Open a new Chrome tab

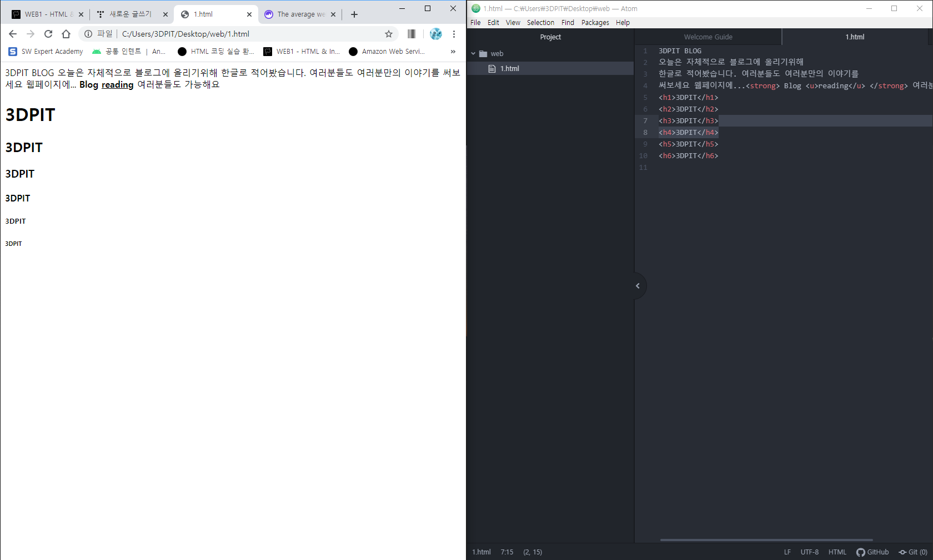354,14
